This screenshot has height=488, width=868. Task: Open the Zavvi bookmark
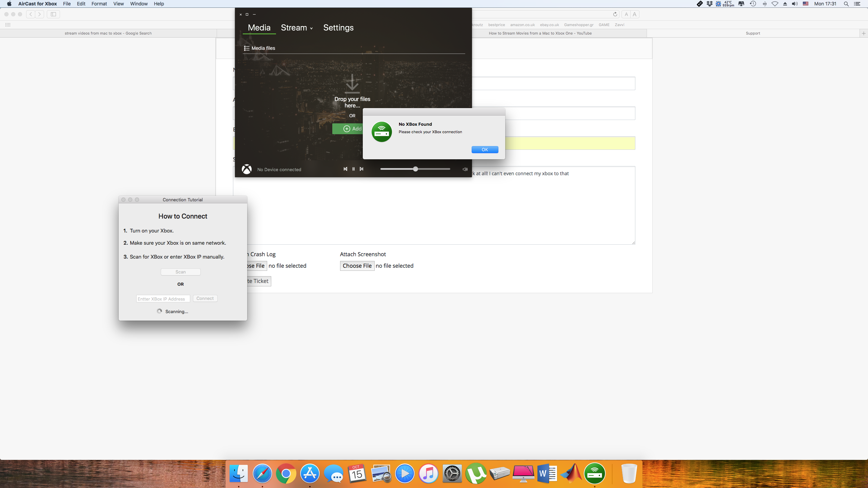(x=619, y=25)
